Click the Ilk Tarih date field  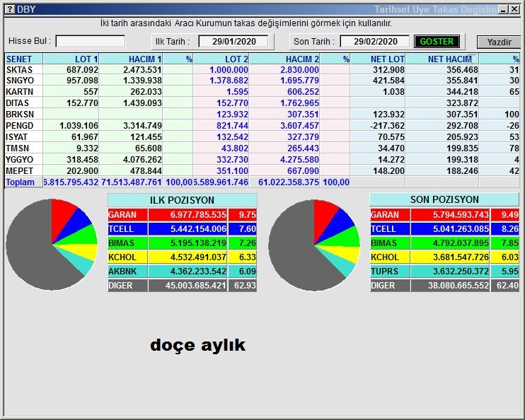(x=233, y=42)
